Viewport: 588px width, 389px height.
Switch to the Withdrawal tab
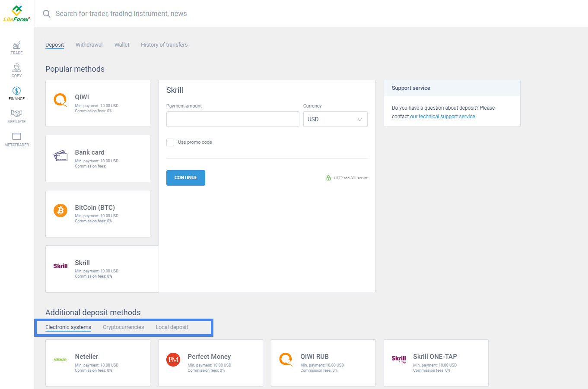point(89,45)
